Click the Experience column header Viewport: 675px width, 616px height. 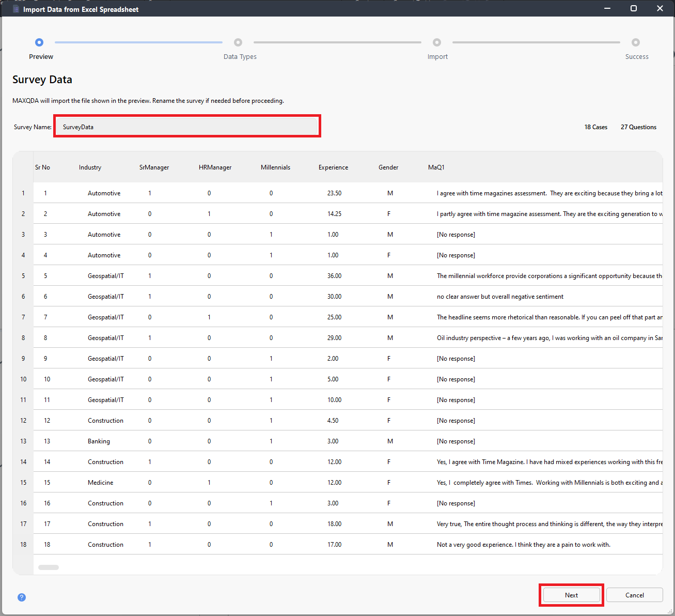(x=333, y=167)
